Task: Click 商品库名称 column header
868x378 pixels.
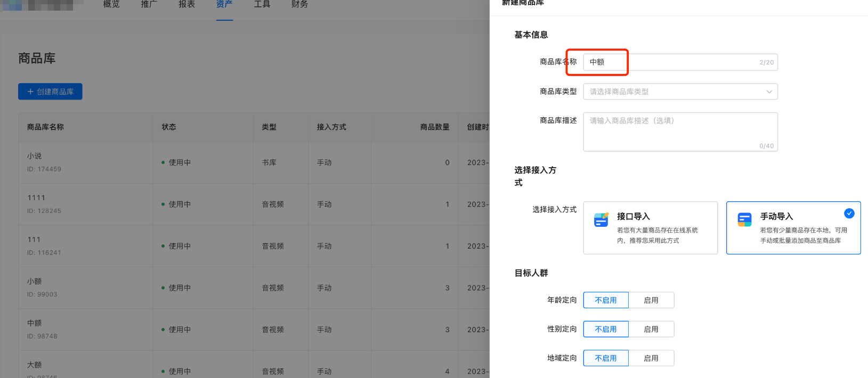Action: click(x=45, y=127)
